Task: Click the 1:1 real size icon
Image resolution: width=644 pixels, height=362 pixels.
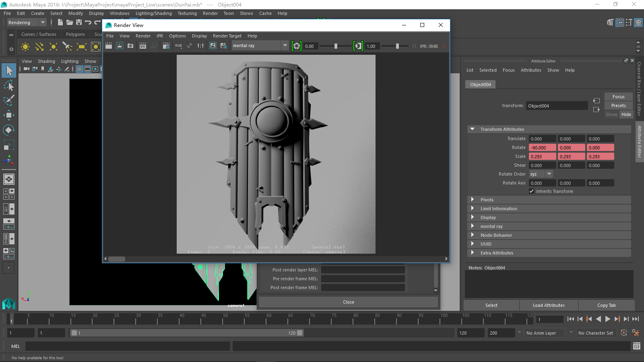Action: pos(200,46)
